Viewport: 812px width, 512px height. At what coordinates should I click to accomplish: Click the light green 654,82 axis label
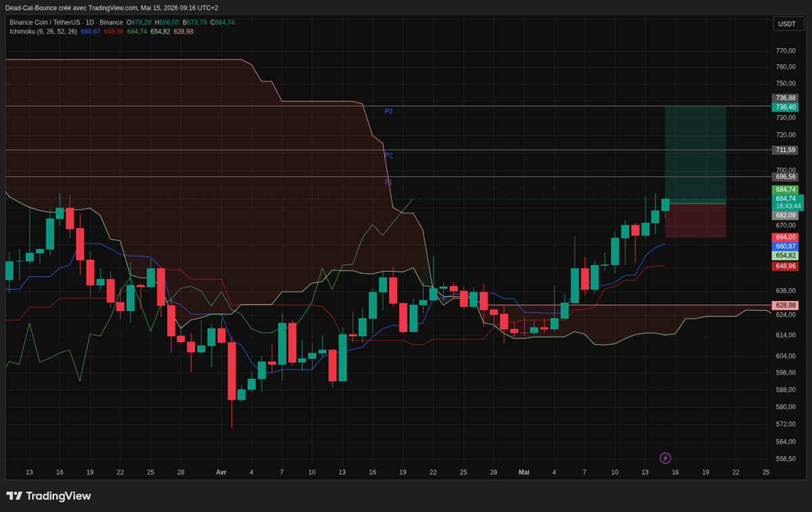coord(786,256)
